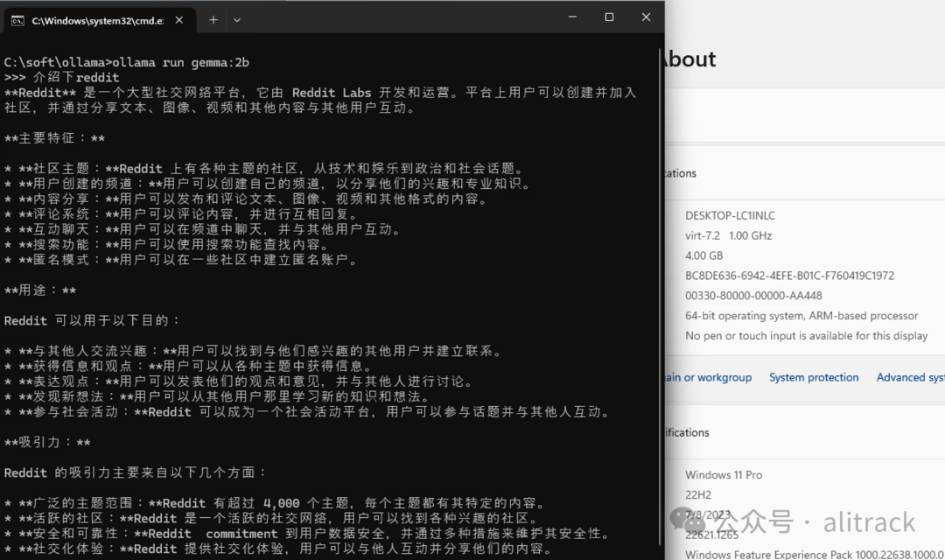Click installed RAM value 4.00 GB
This screenshot has width=945, height=560.
(703, 255)
